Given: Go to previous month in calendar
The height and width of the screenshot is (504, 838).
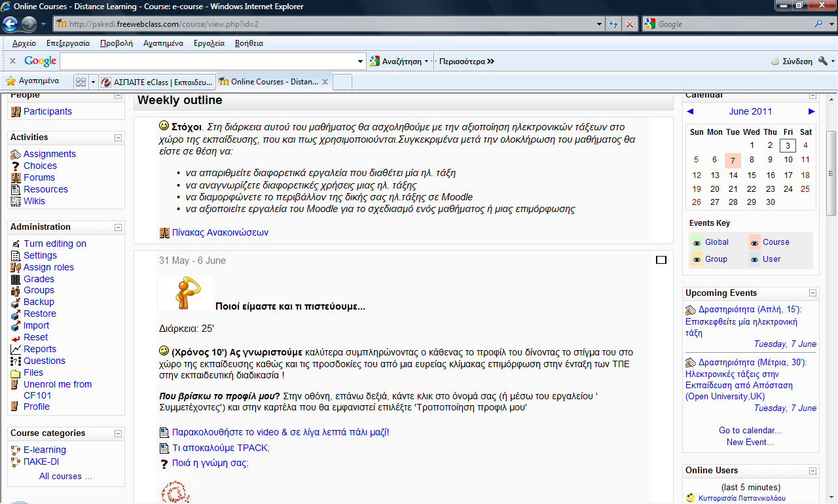Looking at the screenshot, I should pos(690,112).
